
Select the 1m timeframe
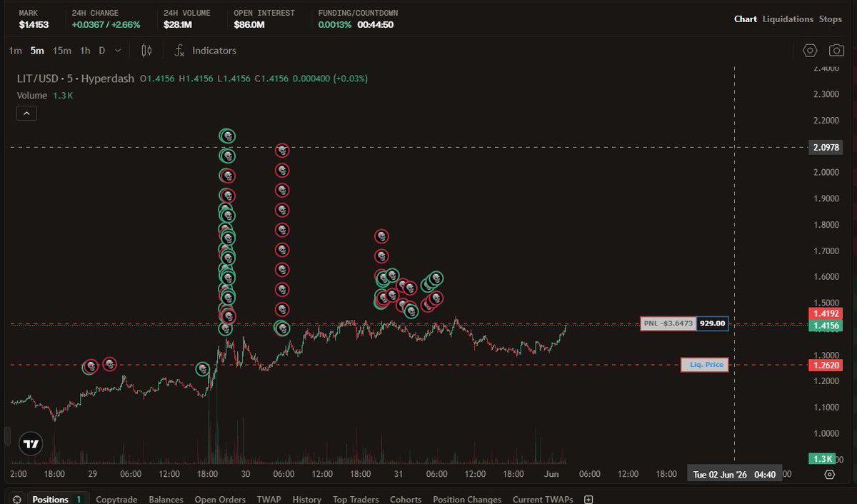click(15, 51)
